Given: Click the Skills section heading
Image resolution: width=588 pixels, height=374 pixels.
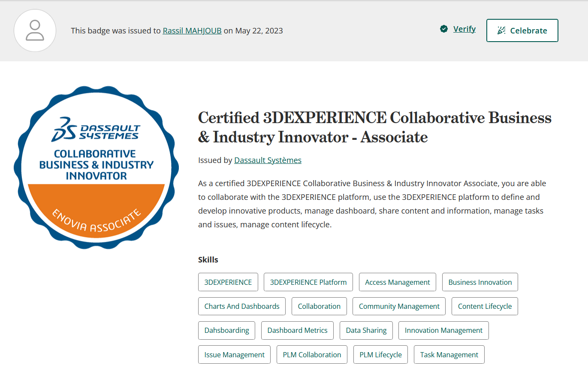Looking at the screenshot, I should pos(208,259).
